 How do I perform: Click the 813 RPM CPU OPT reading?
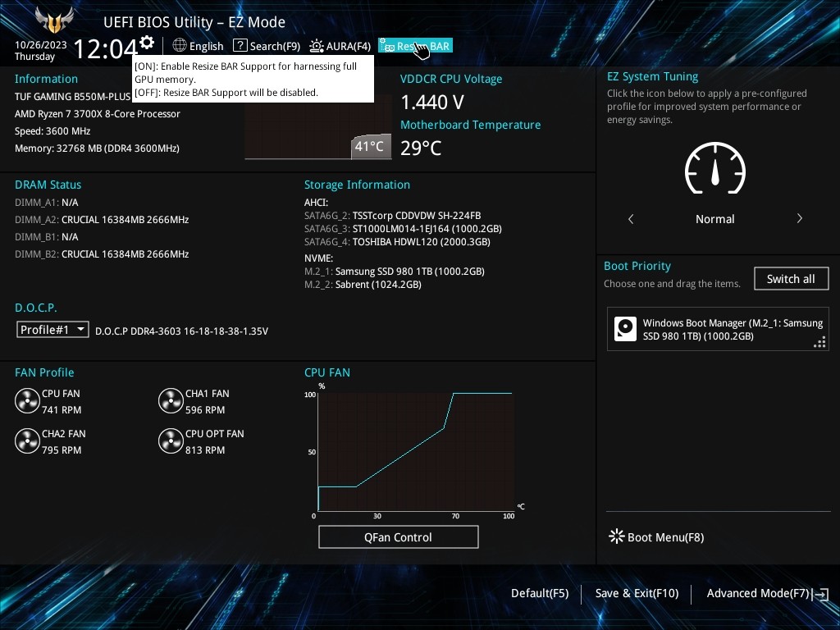click(x=205, y=450)
